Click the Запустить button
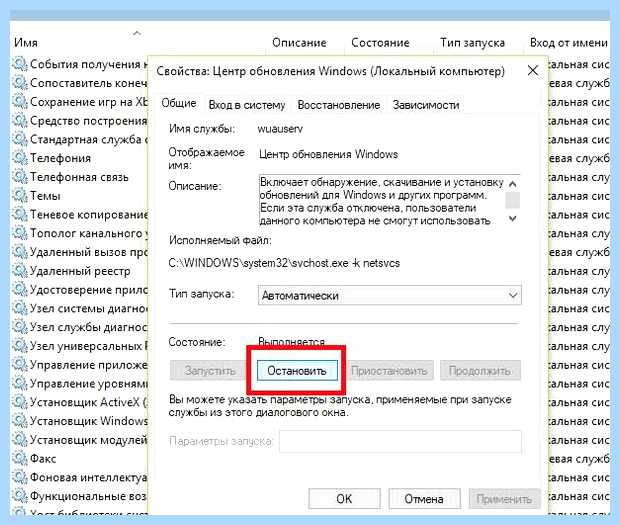This screenshot has width=620, height=525. click(x=210, y=370)
